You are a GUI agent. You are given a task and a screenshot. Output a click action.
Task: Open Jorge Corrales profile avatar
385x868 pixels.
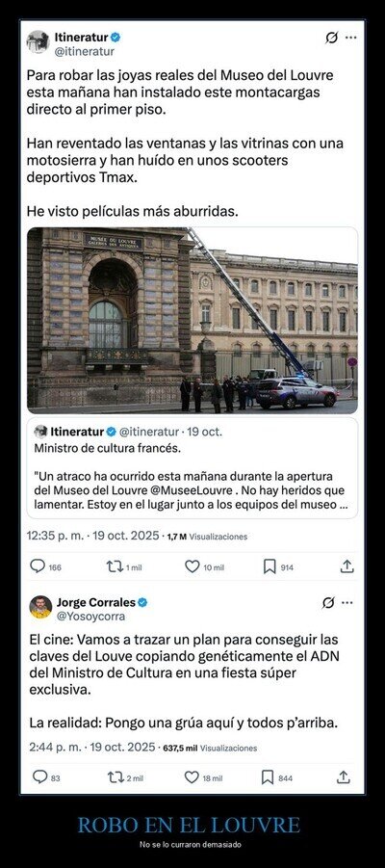coord(40,607)
